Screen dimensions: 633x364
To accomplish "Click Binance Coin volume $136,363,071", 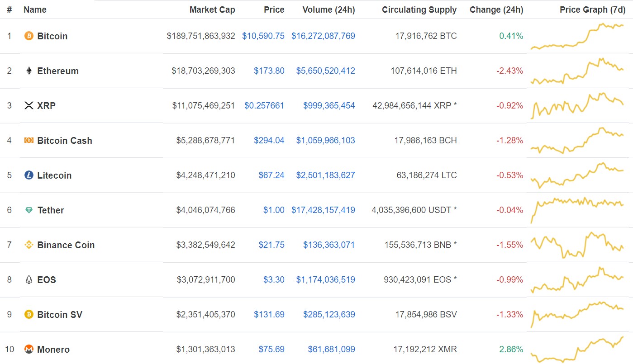I will click(329, 245).
